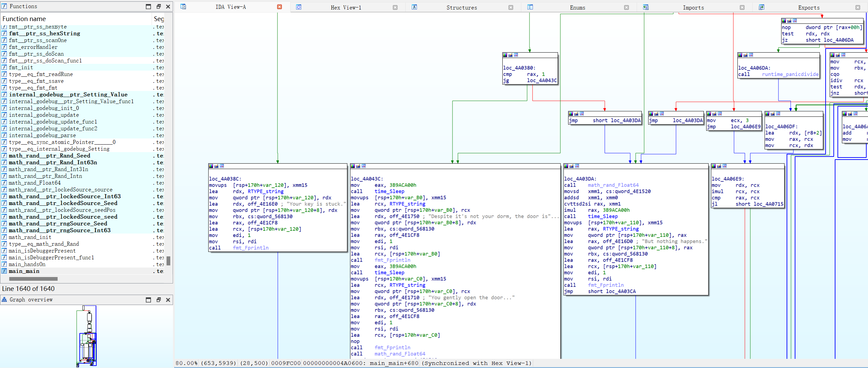Viewport: 868px width, 368px height.
Task: Close the Exports tab
Action: point(858,7)
